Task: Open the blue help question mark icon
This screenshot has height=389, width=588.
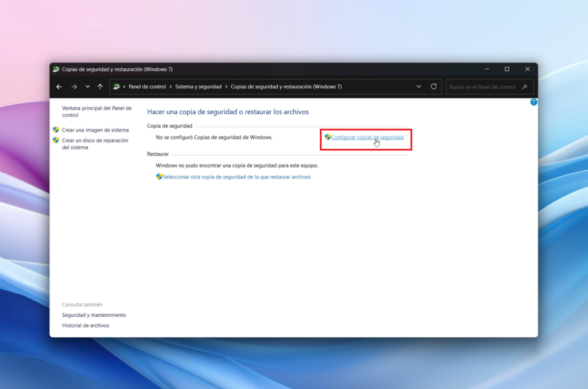Action: [533, 102]
